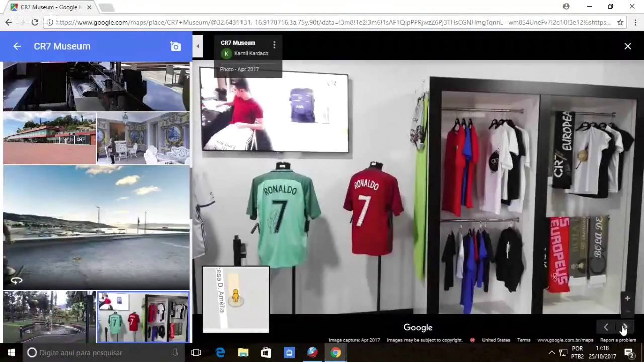Click the Chrome profile icon

coord(566,7)
